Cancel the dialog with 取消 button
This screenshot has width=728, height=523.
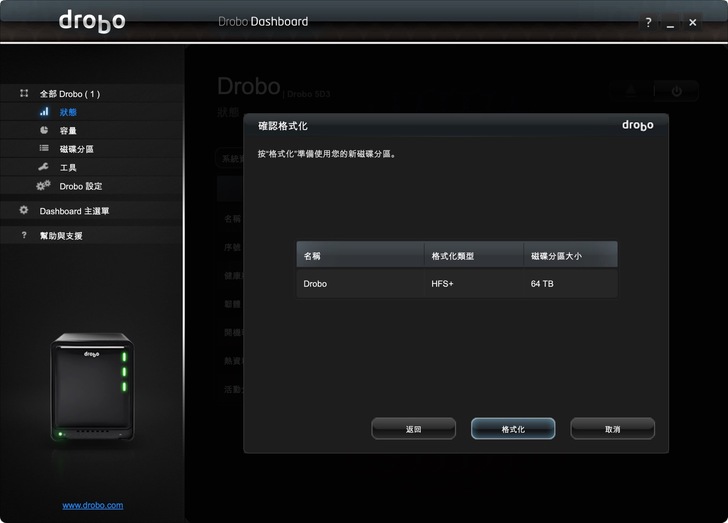[x=612, y=429]
